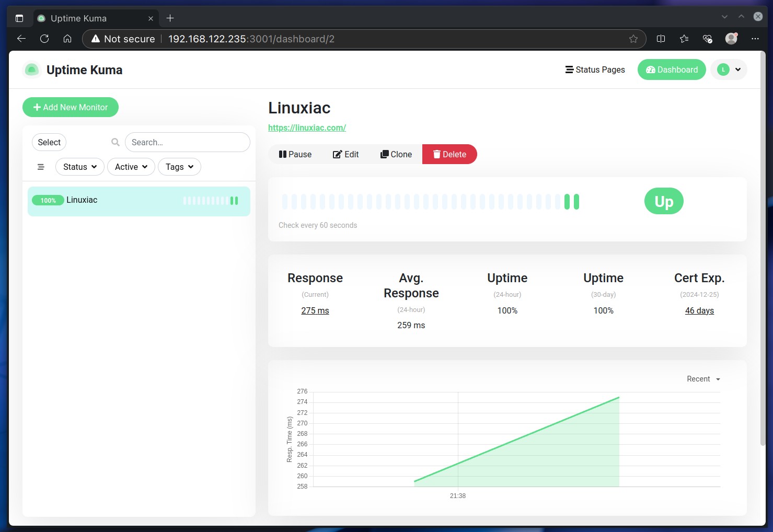The width and height of the screenshot is (773, 532).
Task: Clone the Linuxiac monitor
Action: [396, 154]
